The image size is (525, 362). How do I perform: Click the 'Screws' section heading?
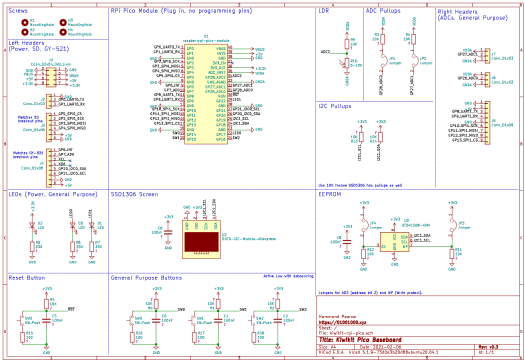[x=18, y=11]
